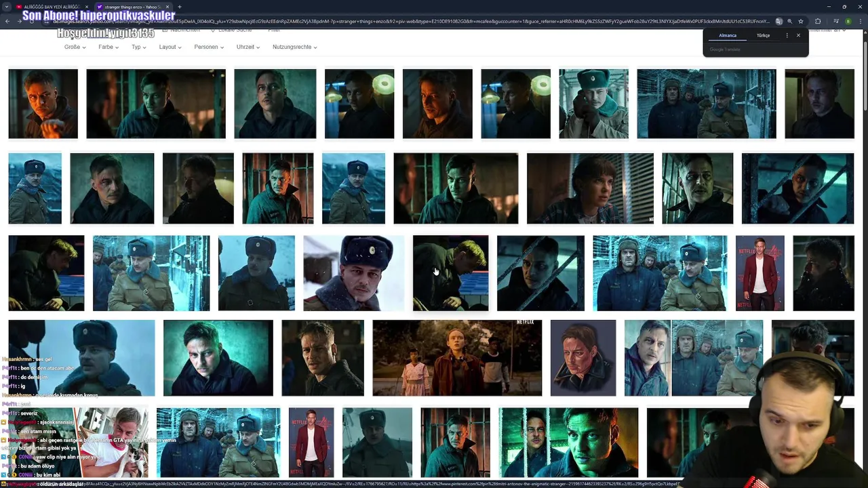The width and height of the screenshot is (868, 488).
Task: Click the Google Translate icon in address bar
Action: [x=779, y=21]
